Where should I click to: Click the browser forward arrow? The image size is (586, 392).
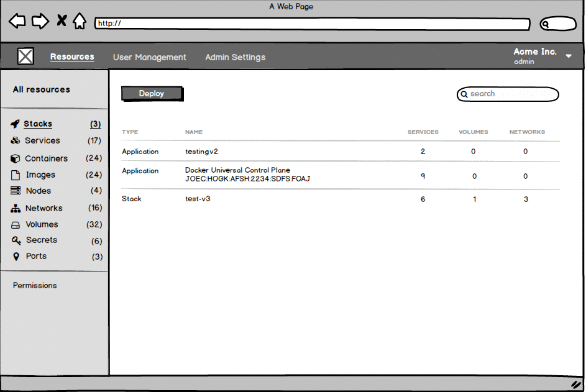click(x=40, y=21)
